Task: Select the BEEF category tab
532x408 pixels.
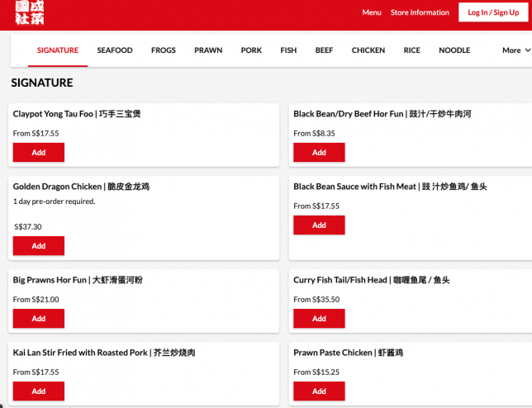Action: pyautogui.click(x=324, y=50)
